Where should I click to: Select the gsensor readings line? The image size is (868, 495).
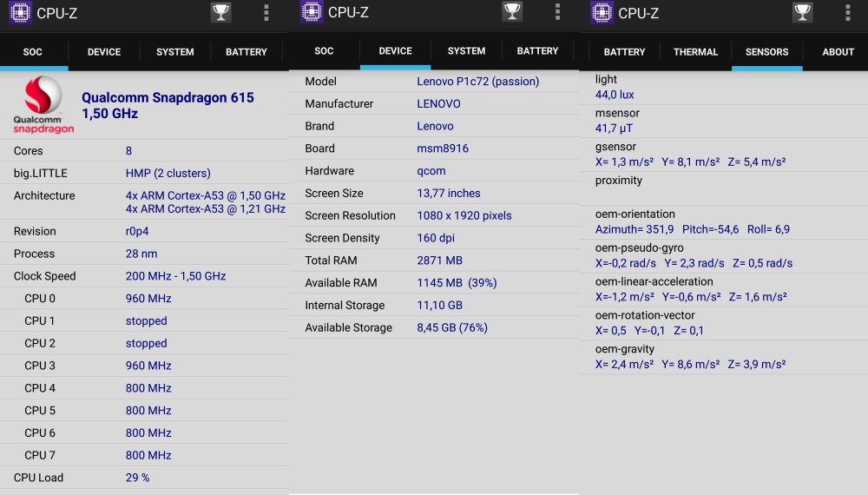690,162
